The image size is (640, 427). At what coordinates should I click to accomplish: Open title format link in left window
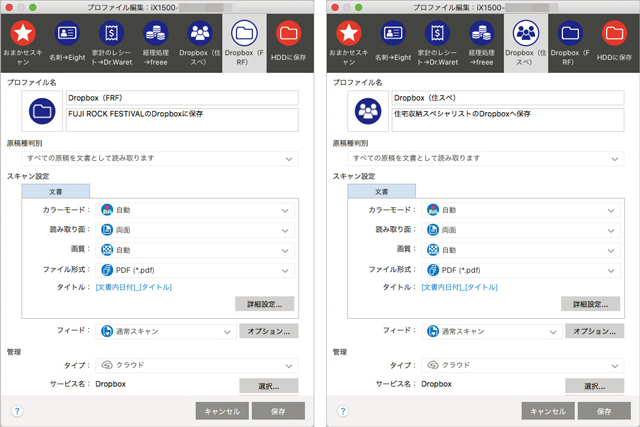coord(133,287)
